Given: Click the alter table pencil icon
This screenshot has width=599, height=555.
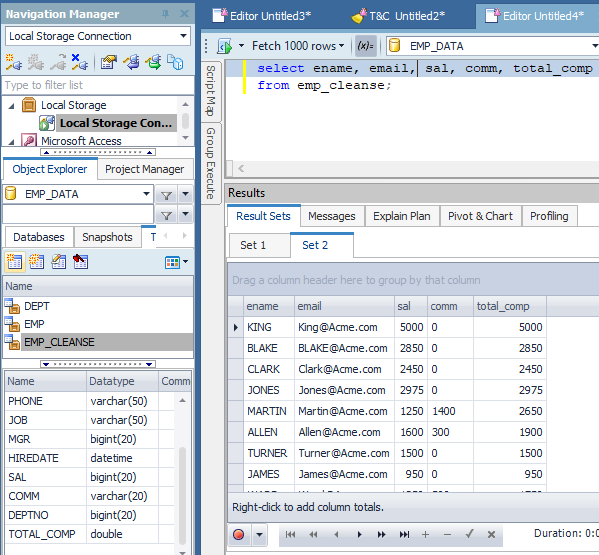Looking at the screenshot, I should click(58, 262).
